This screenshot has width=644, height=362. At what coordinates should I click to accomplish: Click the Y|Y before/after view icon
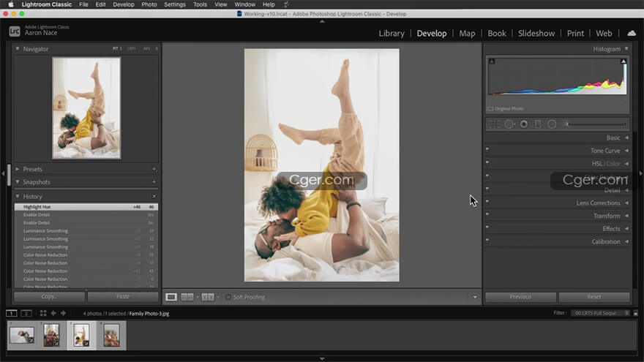click(208, 297)
